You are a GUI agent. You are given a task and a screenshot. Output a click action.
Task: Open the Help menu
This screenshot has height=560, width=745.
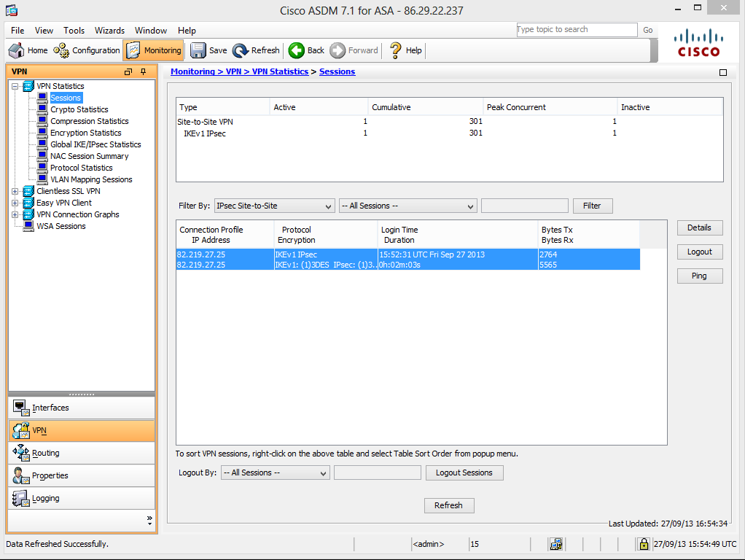coord(187,31)
